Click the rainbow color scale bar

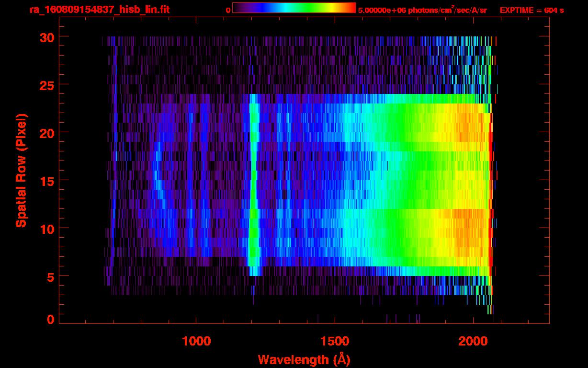tap(294, 8)
